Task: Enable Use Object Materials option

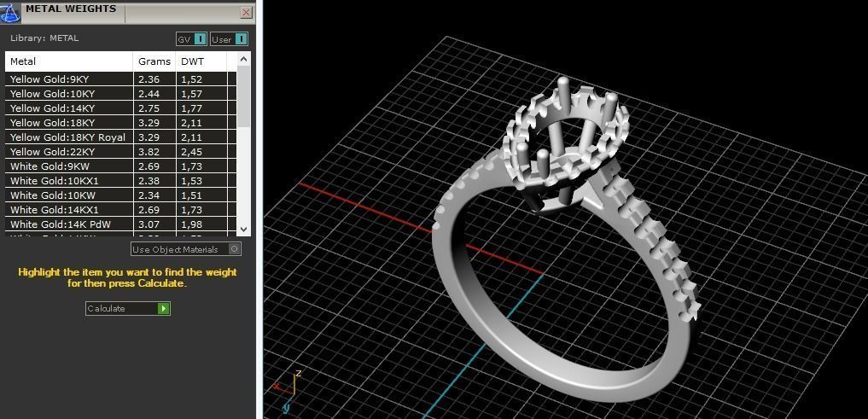Action: tap(186, 249)
